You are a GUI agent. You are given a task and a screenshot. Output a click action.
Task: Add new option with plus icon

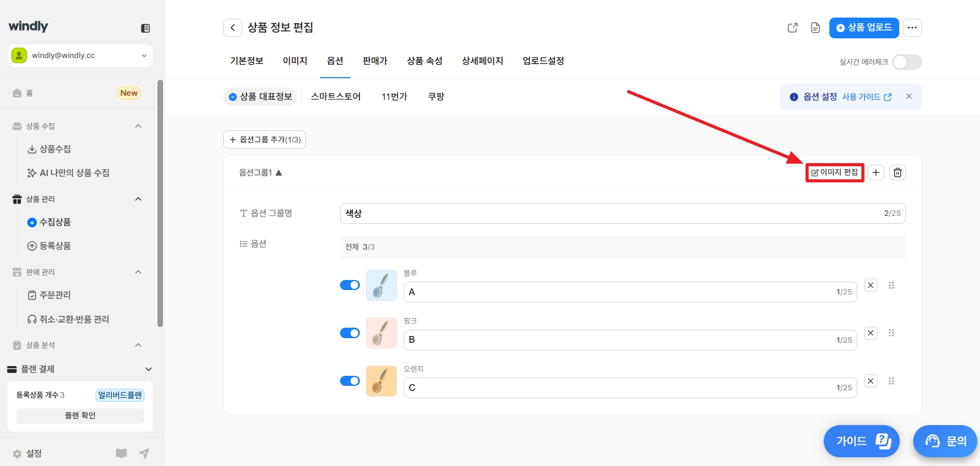tap(876, 172)
